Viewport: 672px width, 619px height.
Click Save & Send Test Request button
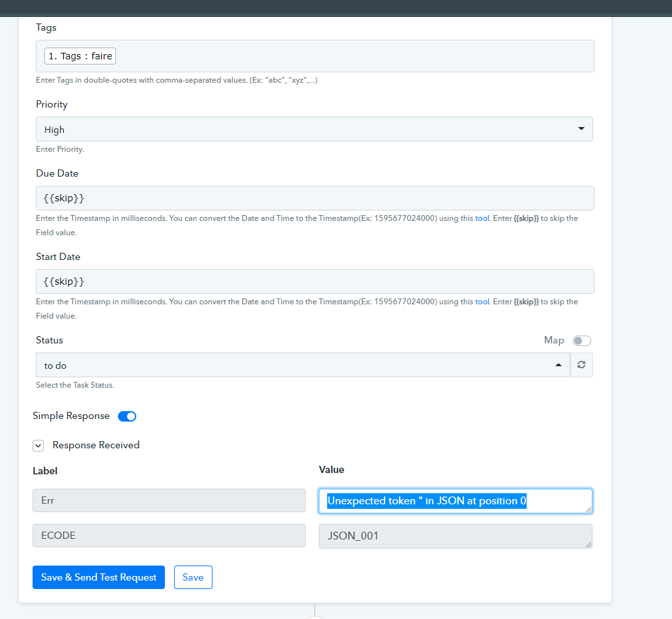pyautogui.click(x=98, y=577)
